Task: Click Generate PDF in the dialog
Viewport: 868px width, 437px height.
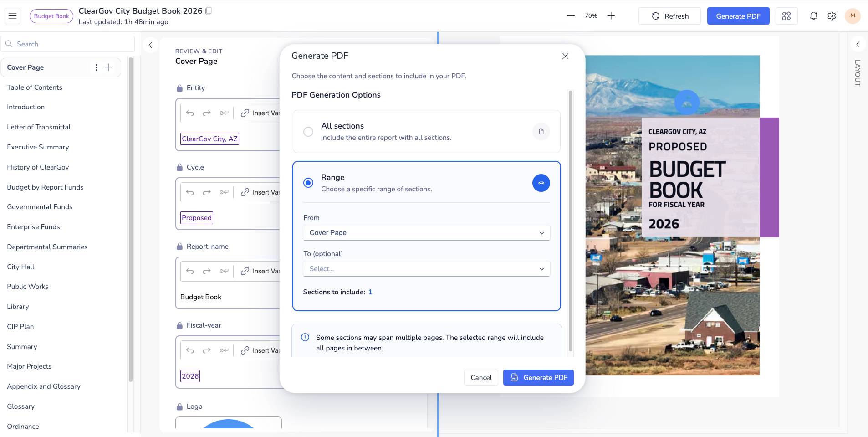Action: click(538, 378)
